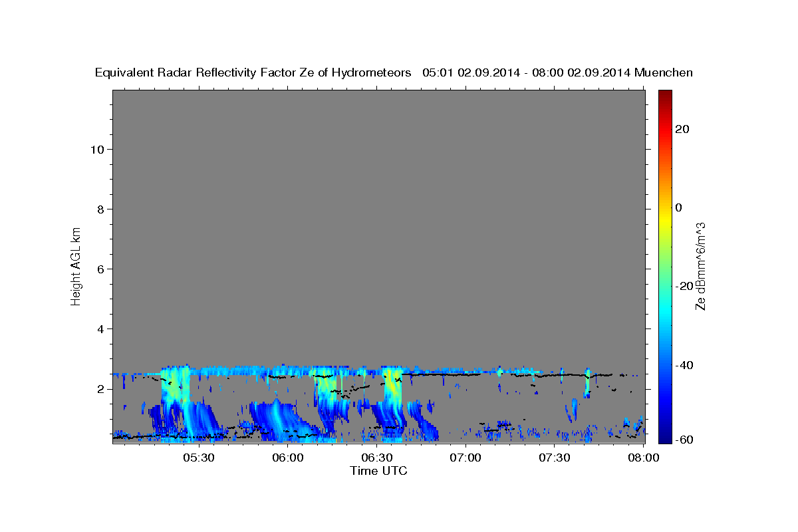This screenshot has width=798, height=532.
Task: Click the colorbar label '20'
Action: 683,129
